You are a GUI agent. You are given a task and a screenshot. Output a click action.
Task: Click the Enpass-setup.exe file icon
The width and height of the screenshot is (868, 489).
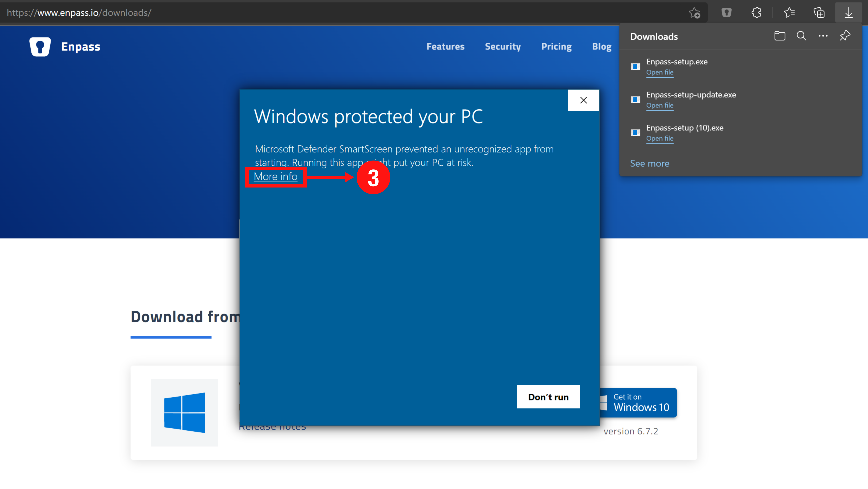point(636,67)
